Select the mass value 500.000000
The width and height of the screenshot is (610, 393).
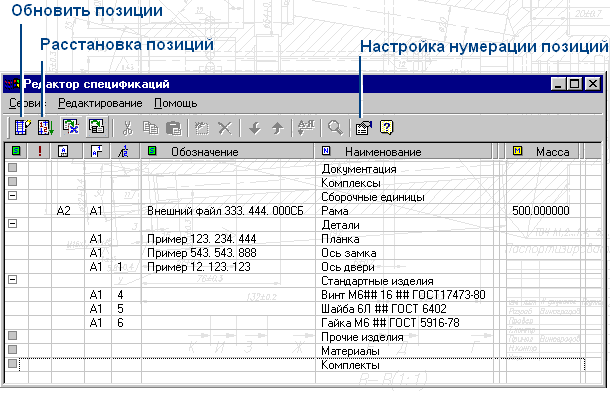coord(541,211)
